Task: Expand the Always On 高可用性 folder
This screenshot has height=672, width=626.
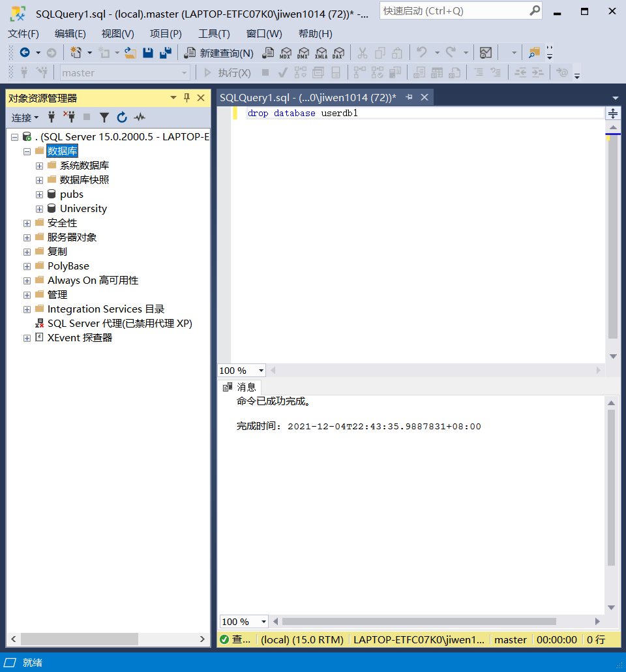Action: [27, 281]
